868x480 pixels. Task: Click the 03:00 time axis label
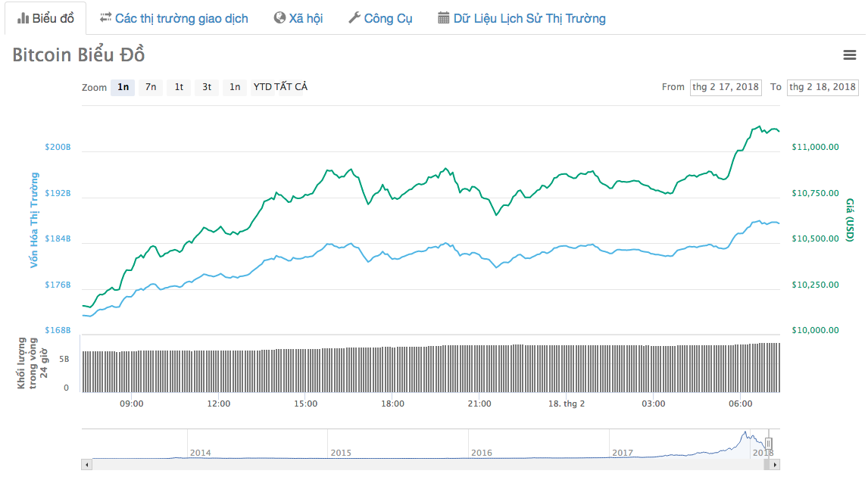click(x=653, y=404)
